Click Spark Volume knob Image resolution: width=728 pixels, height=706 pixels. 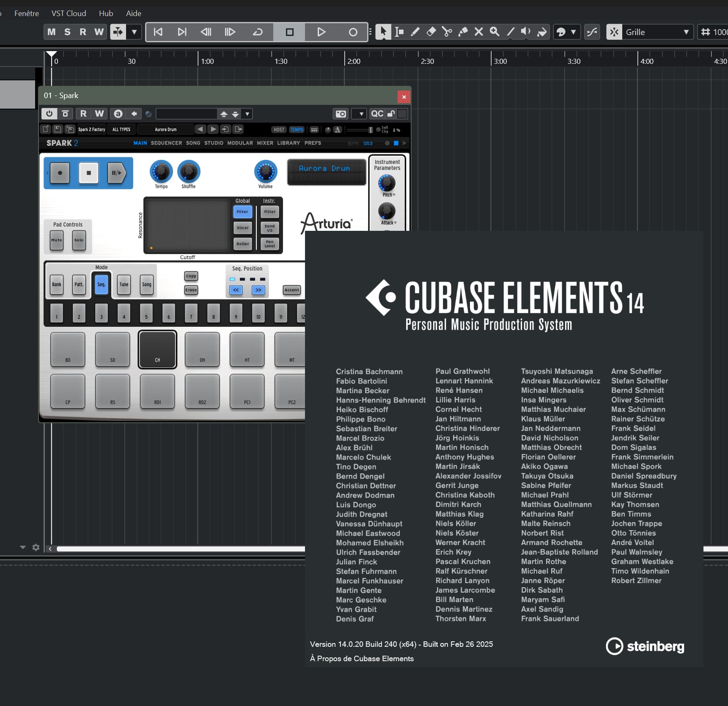point(266,171)
